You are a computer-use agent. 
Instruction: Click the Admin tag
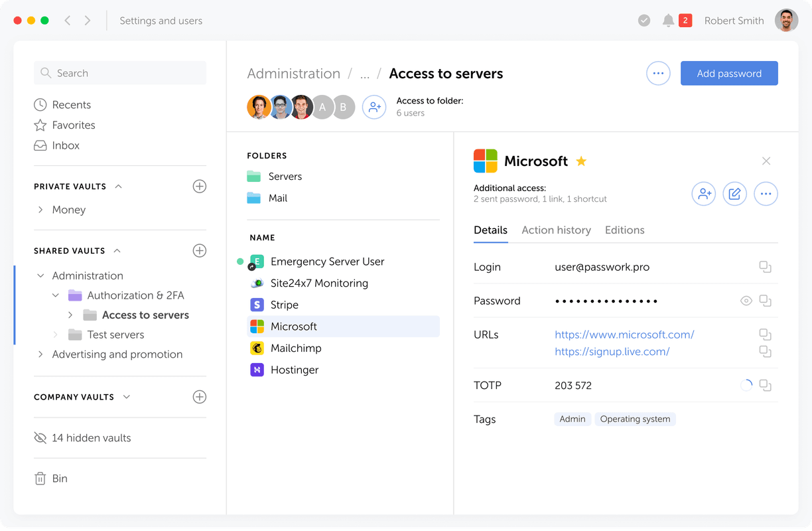tap(572, 419)
